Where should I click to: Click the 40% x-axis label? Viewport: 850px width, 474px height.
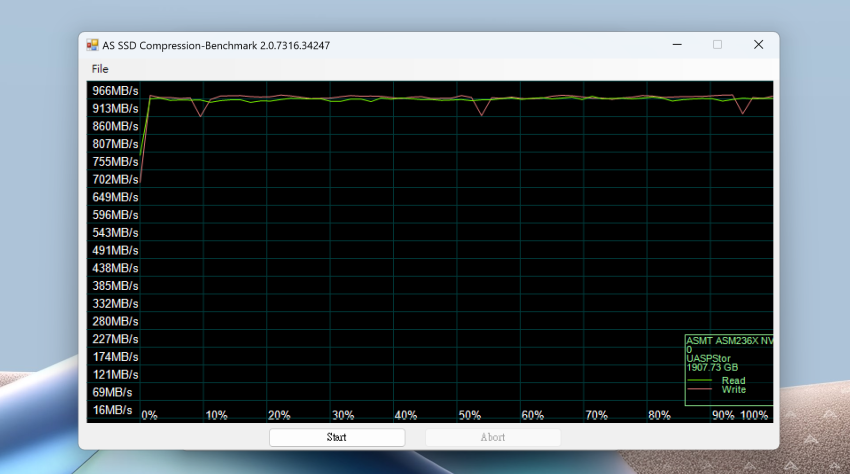point(406,415)
